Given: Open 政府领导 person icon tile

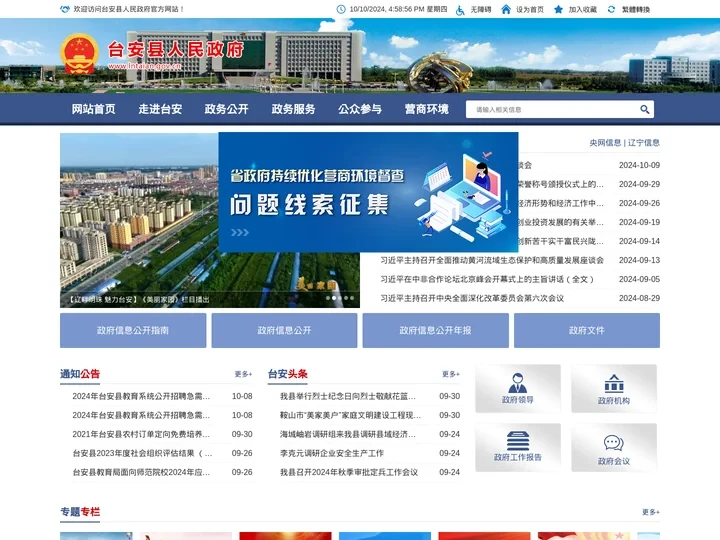Looking at the screenshot, I should point(518,388).
